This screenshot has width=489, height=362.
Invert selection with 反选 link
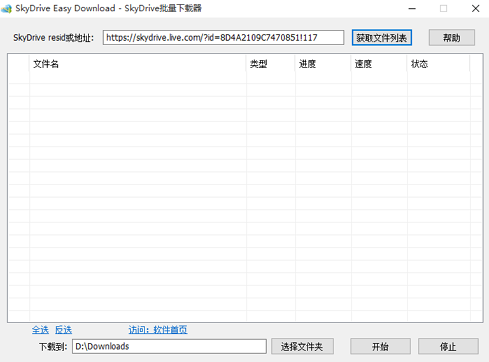63,330
